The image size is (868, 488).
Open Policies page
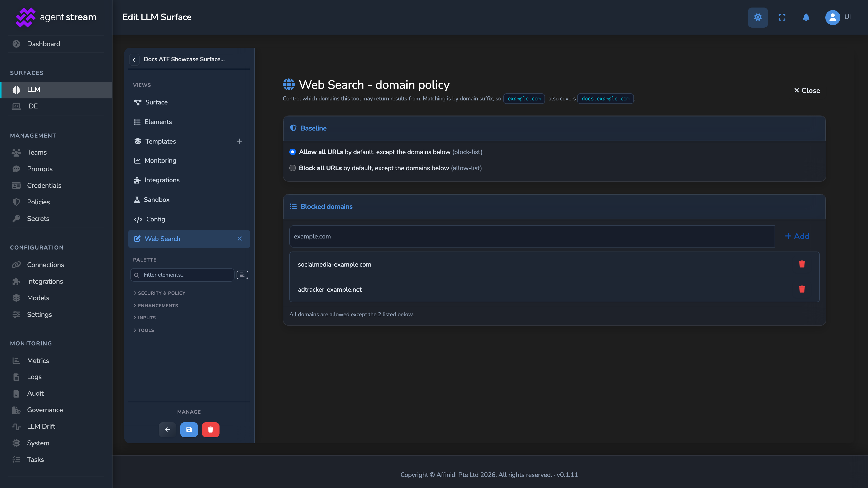pos(56,202)
